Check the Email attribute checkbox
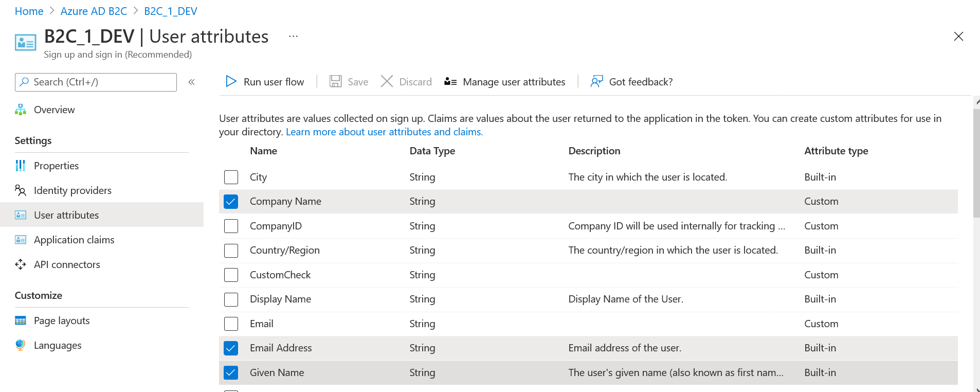 [231, 324]
